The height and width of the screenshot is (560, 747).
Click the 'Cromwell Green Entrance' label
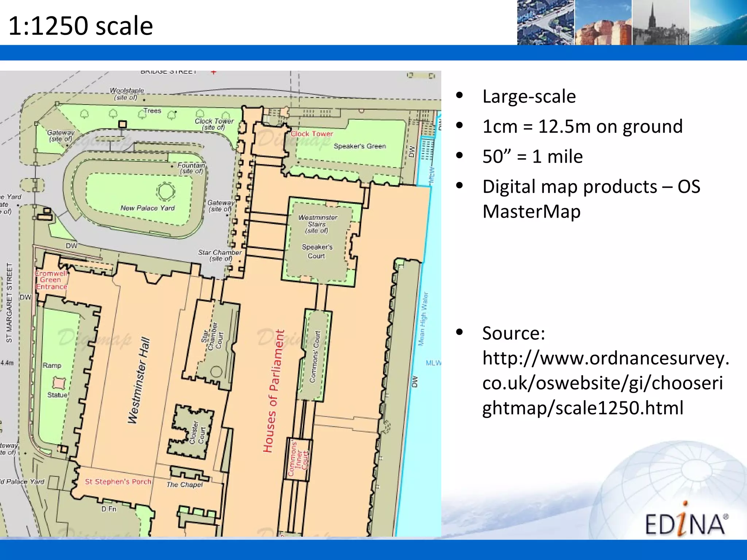pyautogui.click(x=51, y=280)
